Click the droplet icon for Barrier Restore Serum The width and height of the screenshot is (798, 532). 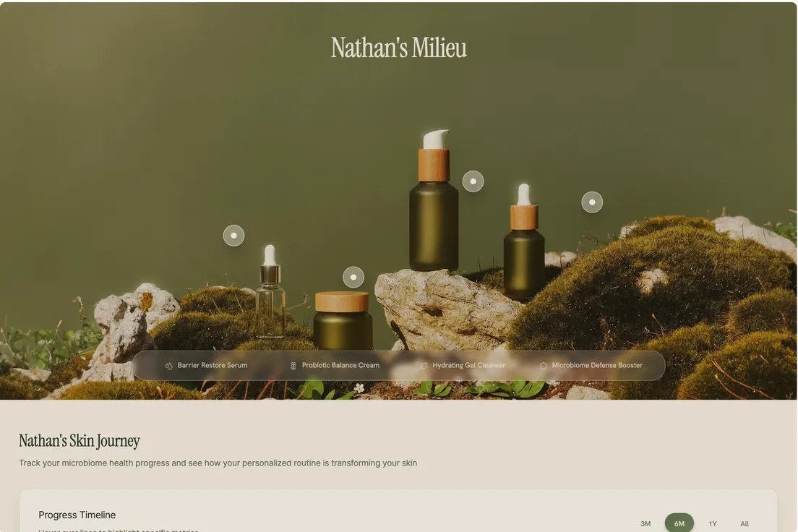click(169, 366)
